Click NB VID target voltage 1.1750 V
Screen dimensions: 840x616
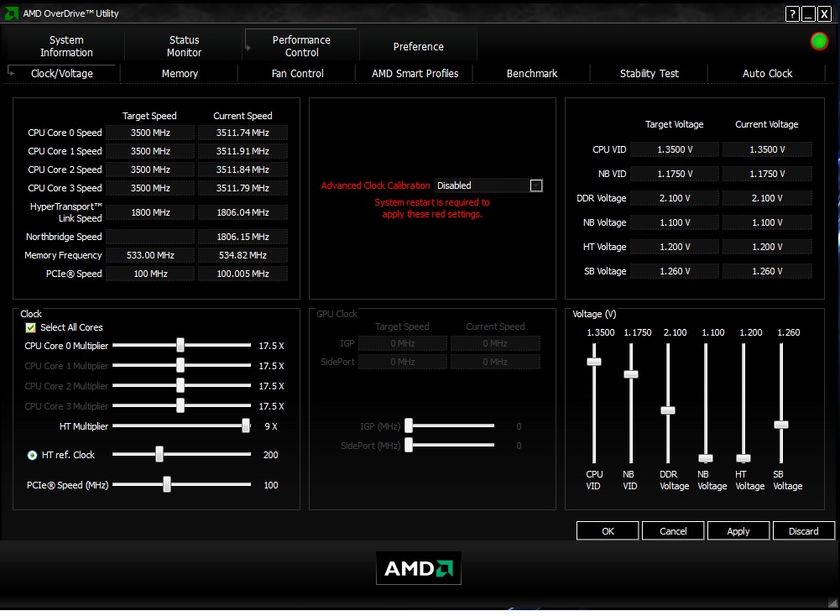click(675, 174)
